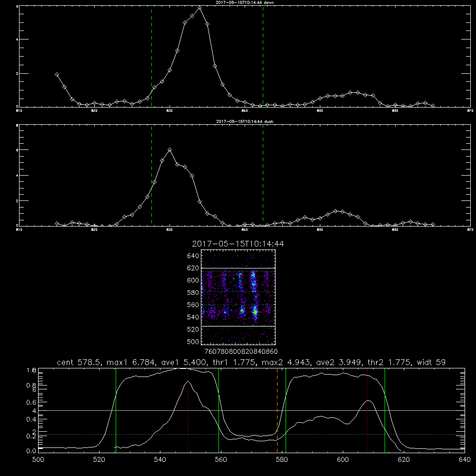Click the green vertical line near 525 in bottom plot
476x476 pixels.
click(x=116, y=410)
